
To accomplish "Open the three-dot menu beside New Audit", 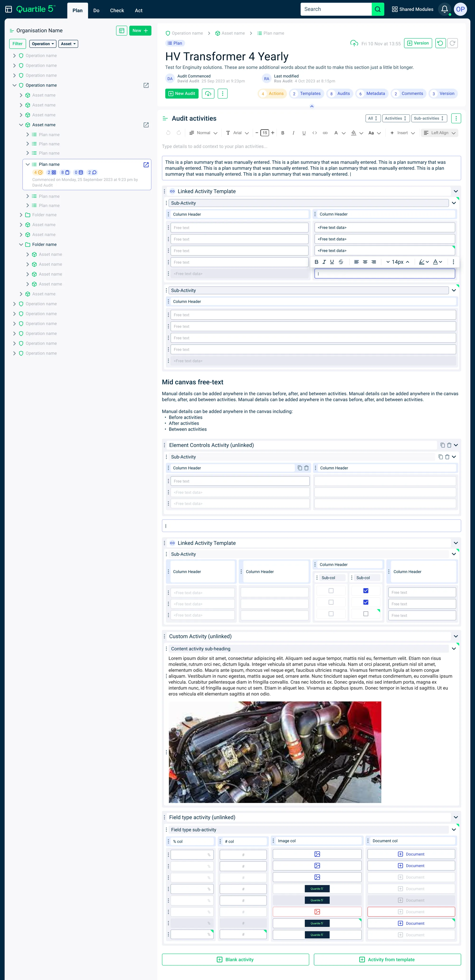I will [x=223, y=94].
